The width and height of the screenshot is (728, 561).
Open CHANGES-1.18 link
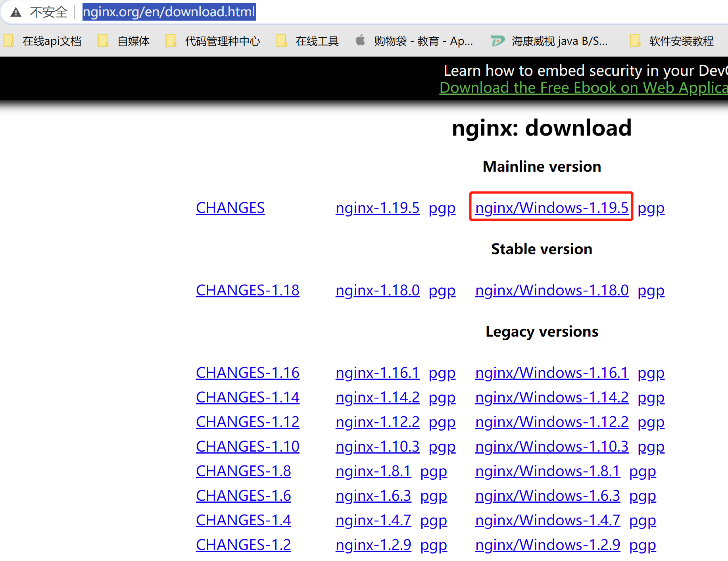(248, 291)
